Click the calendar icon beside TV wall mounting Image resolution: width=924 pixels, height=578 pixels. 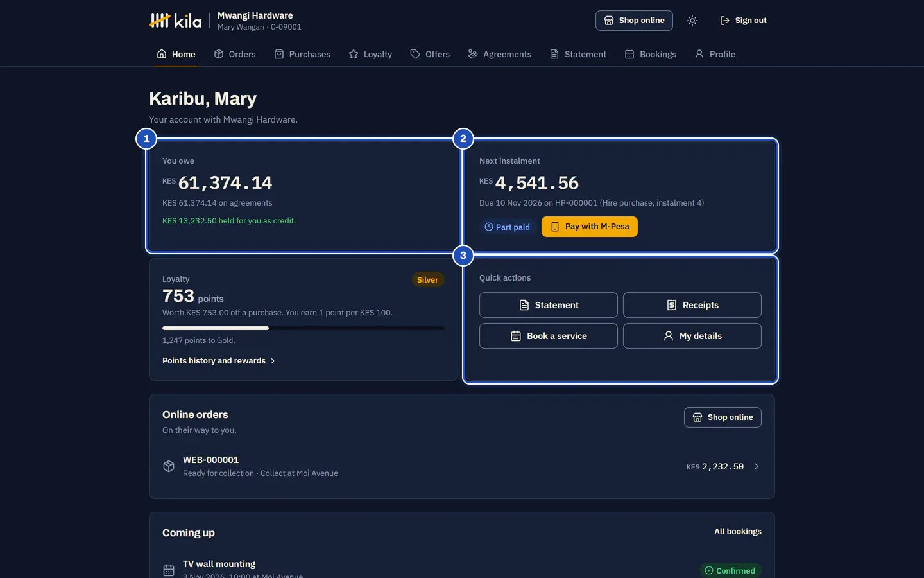tap(169, 570)
